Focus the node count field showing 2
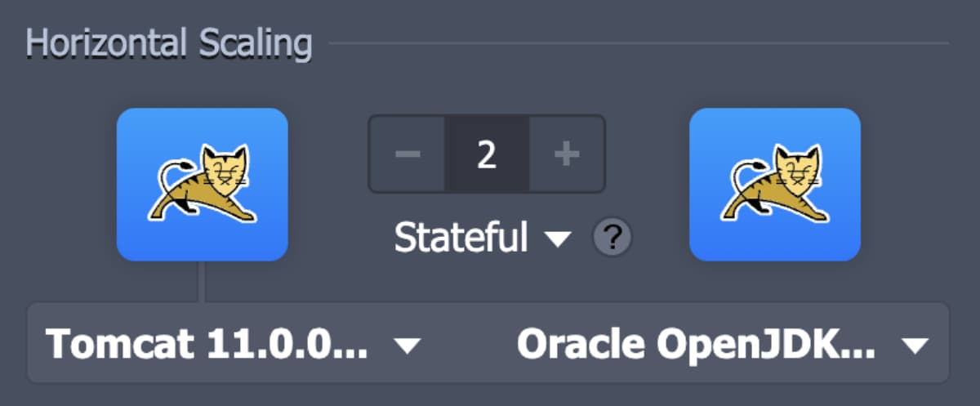 (487, 154)
